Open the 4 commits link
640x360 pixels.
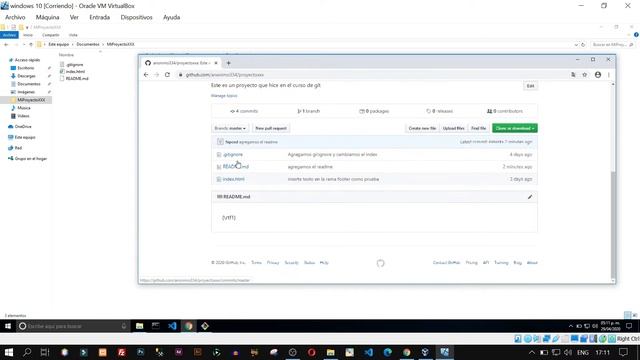pos(244,111)
